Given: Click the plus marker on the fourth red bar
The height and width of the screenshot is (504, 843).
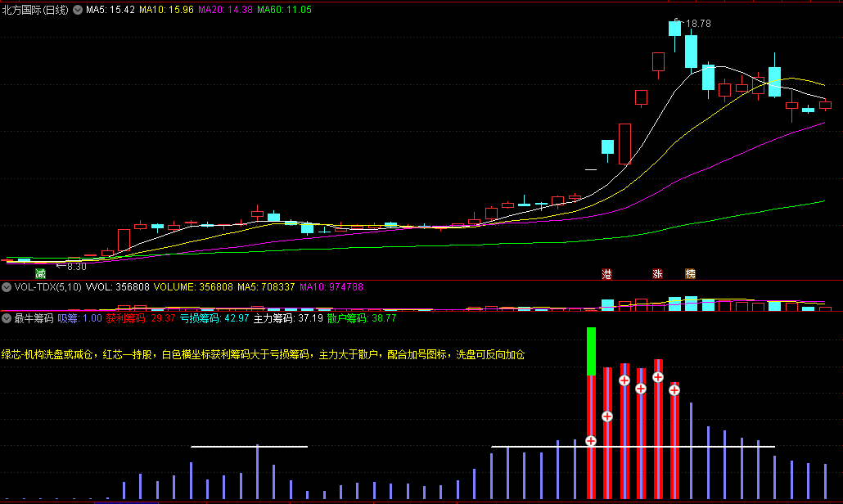Looking at the screenshot, I should pos(641,389).
